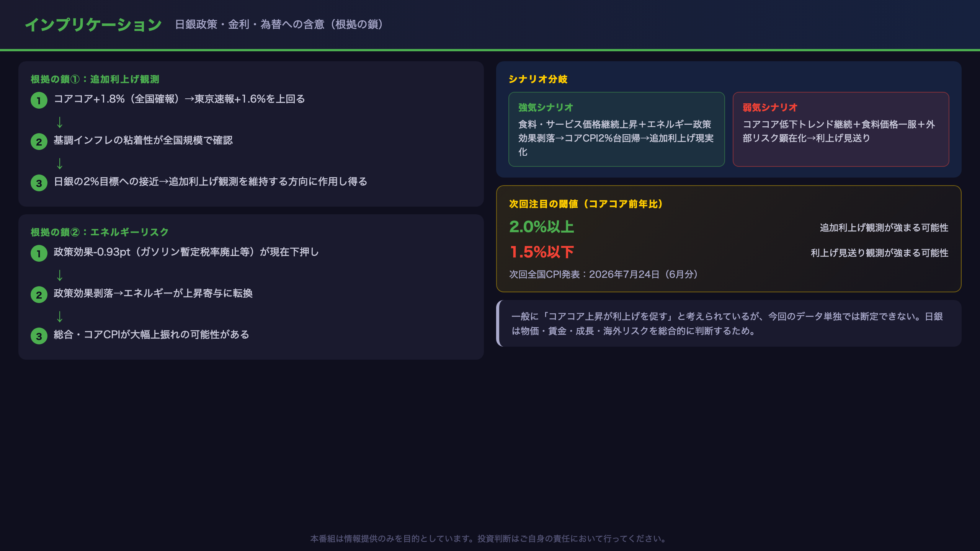Click the 弱気シナリオ card title
Screen dimensions: 980x551
pos(770,108)
